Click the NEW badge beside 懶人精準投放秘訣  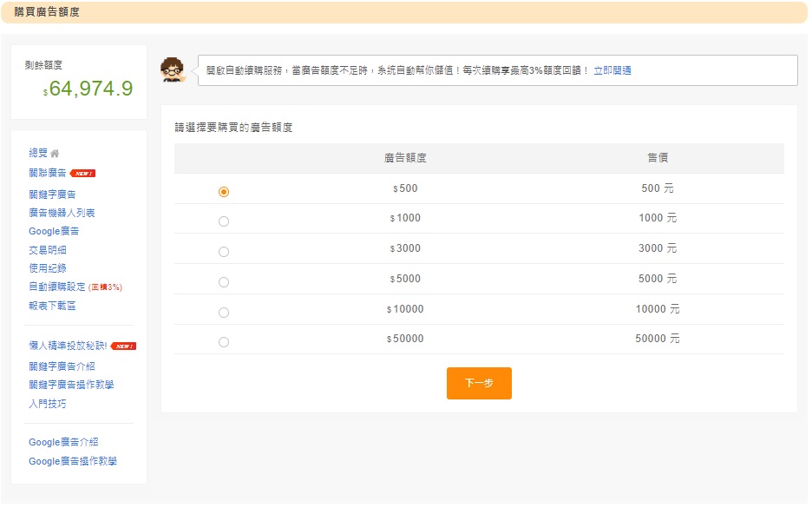pos(123,346)
